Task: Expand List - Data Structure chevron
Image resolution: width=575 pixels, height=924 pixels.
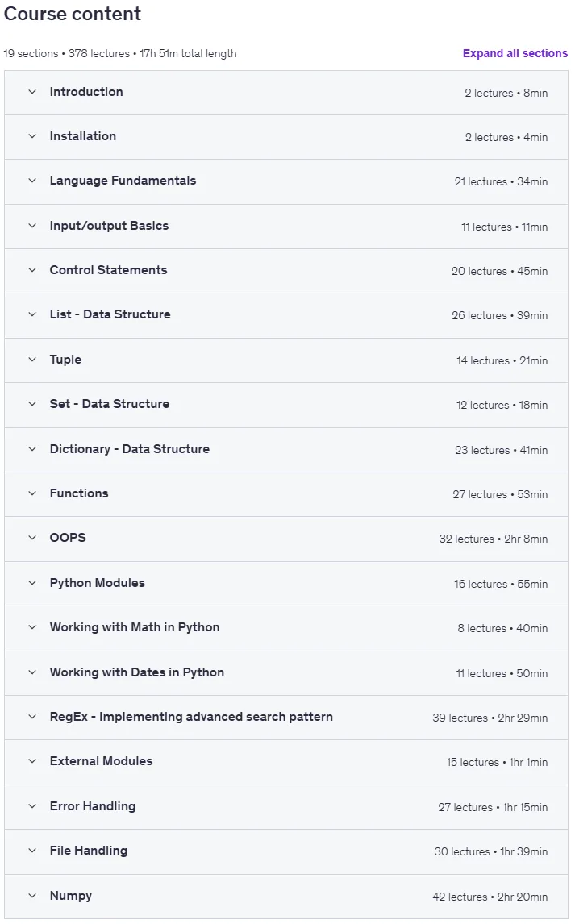Action: [x=32, y=314]
